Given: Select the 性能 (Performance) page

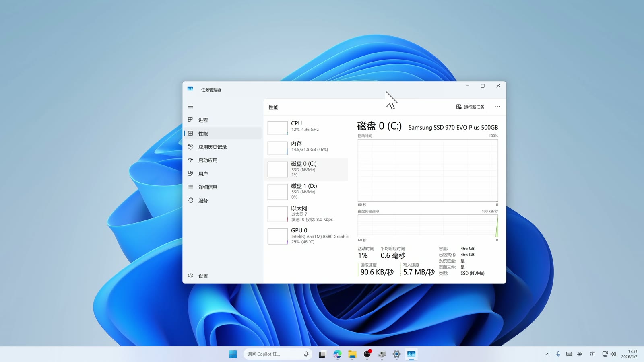Looking at the screenshot, I should coord(223,134).
